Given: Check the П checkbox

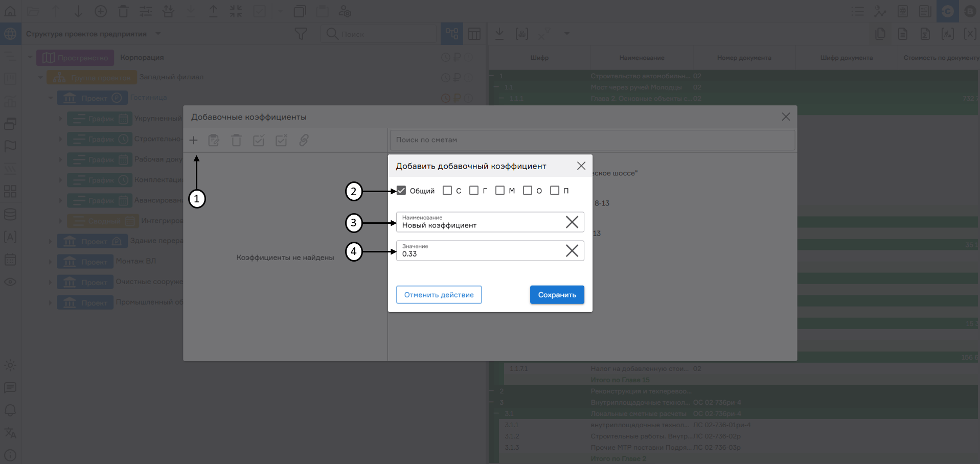Looking at the screenshot, I should [555, 190].
